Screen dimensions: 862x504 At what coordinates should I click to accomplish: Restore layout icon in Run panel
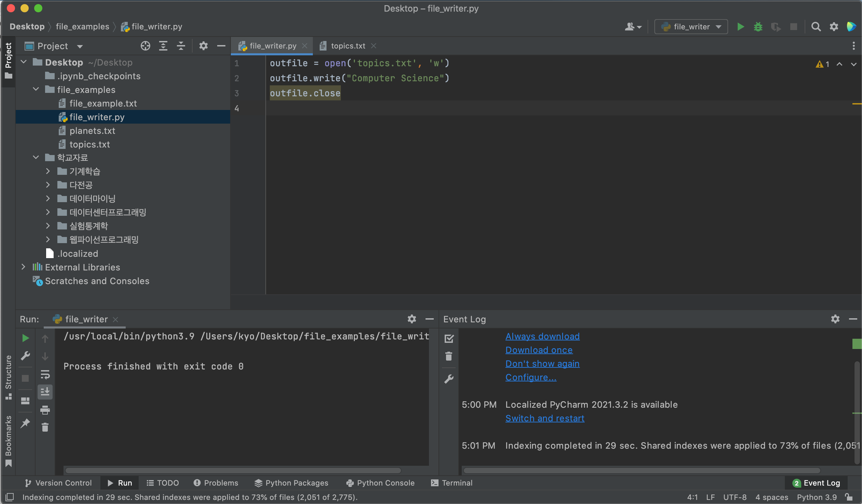(25, 401)
